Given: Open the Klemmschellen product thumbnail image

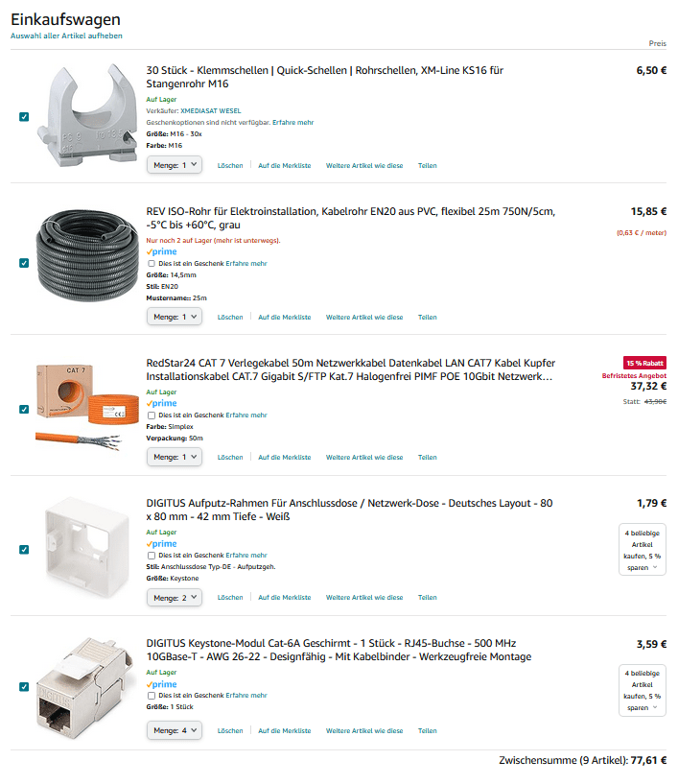Looking at the screenshot, I should pyautogui.click(x=87, y=115).
